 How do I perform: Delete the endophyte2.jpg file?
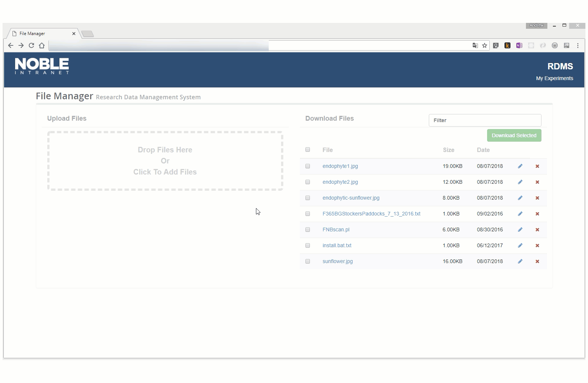pyautogui.click(x=537, y=182)
